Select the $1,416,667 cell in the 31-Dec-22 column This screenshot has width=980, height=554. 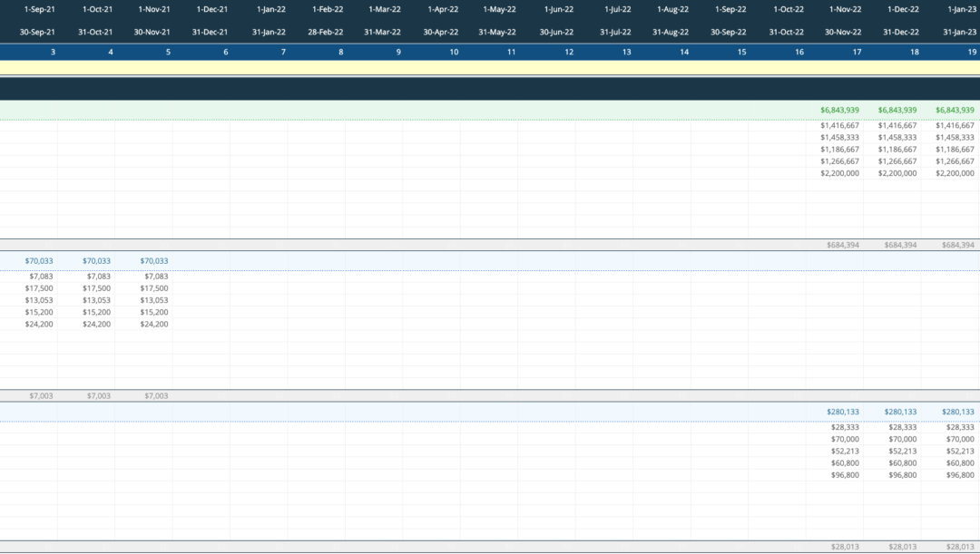pos(897,126)
